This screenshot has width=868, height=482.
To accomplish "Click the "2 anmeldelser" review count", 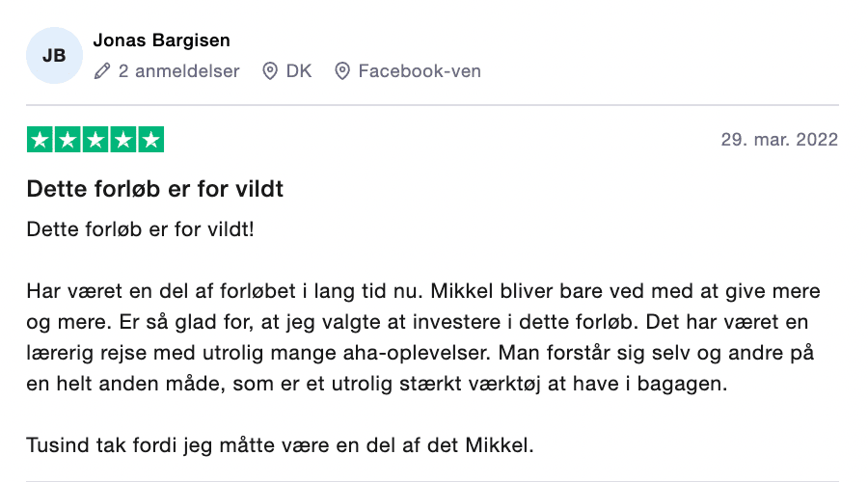I will [x=178, y=71].
